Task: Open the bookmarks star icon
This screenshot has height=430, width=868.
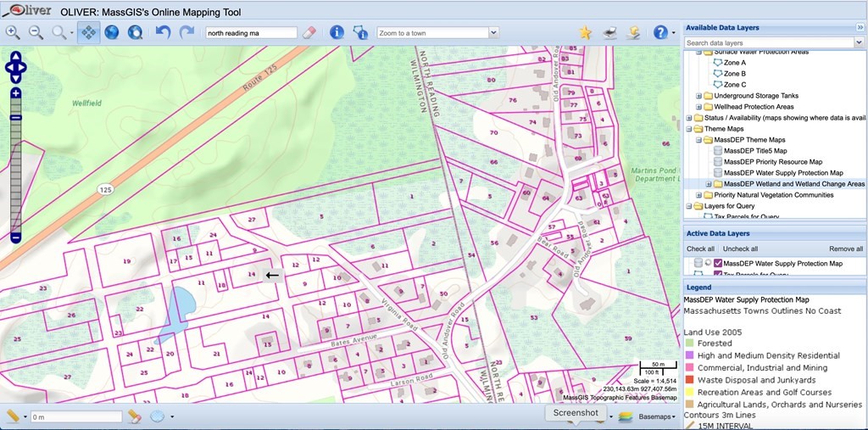Action: 585,33
